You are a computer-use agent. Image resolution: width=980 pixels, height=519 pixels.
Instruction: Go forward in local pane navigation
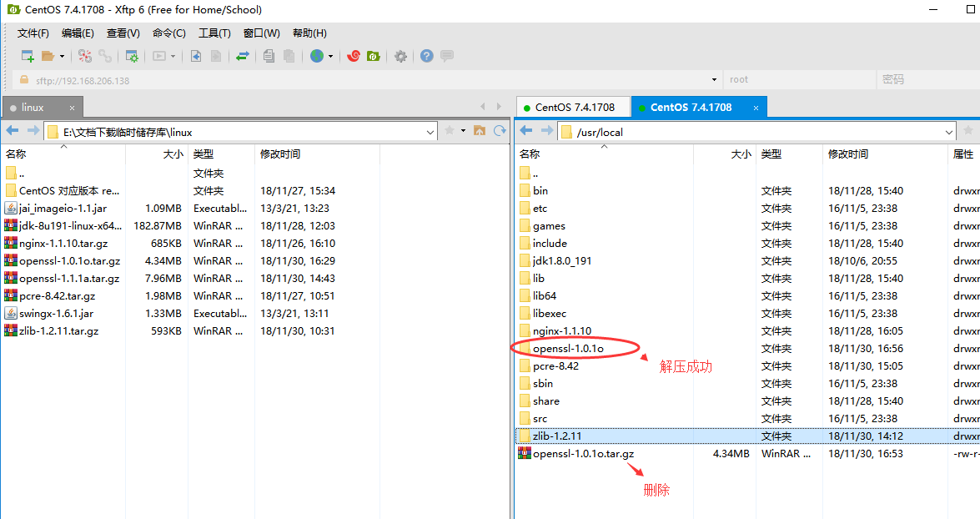(x=33, y=131)
